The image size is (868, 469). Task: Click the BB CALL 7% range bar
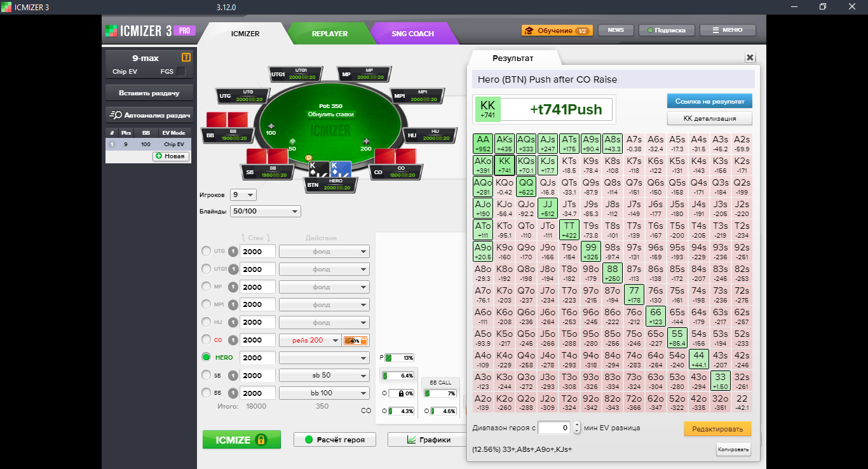440,393
